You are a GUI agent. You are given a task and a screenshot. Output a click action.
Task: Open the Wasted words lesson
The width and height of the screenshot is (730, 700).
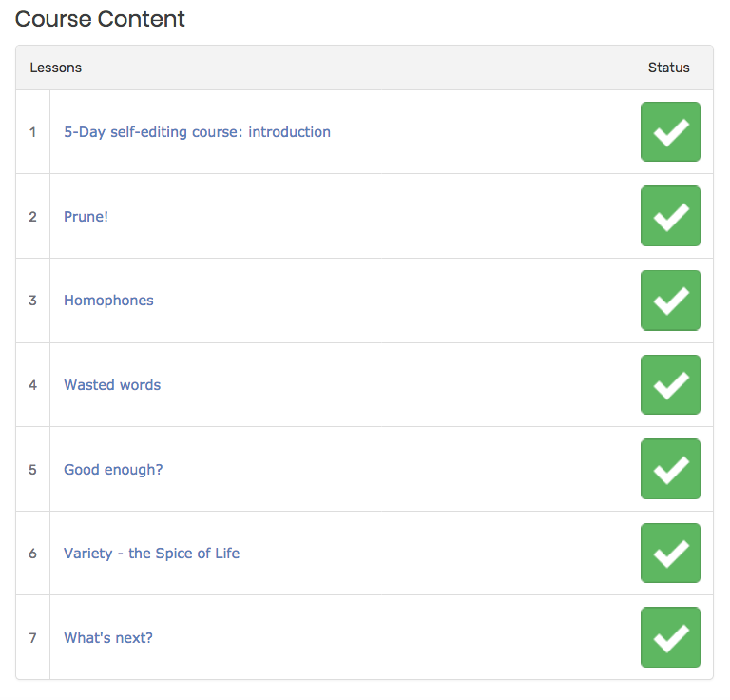(x=112, y=385)
